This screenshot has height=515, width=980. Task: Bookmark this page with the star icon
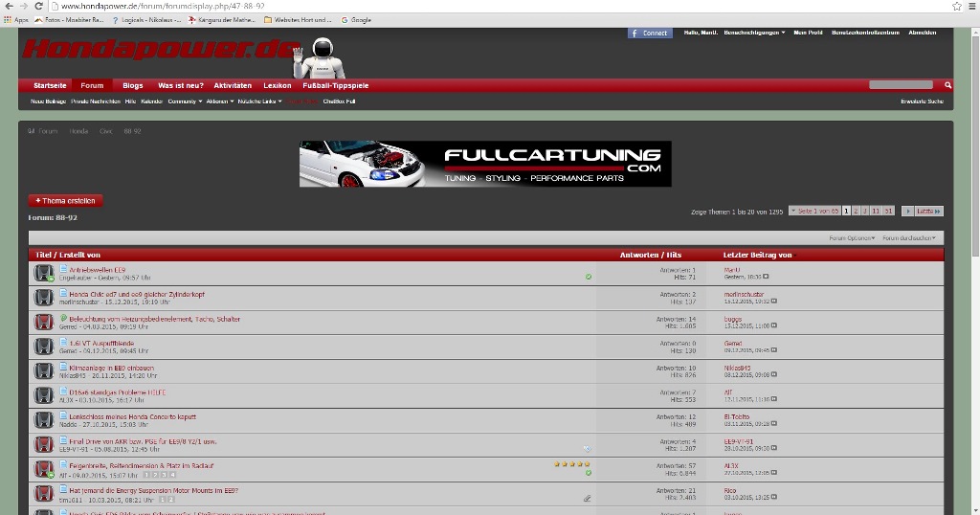point(957,6)
